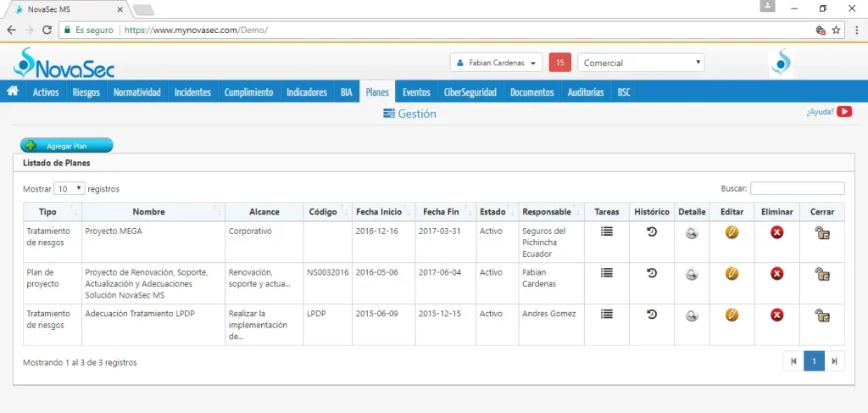Sort table by Fecha Inicio column
The height and width of the screenshot is (413, 868).
click(x=384, y=211)
